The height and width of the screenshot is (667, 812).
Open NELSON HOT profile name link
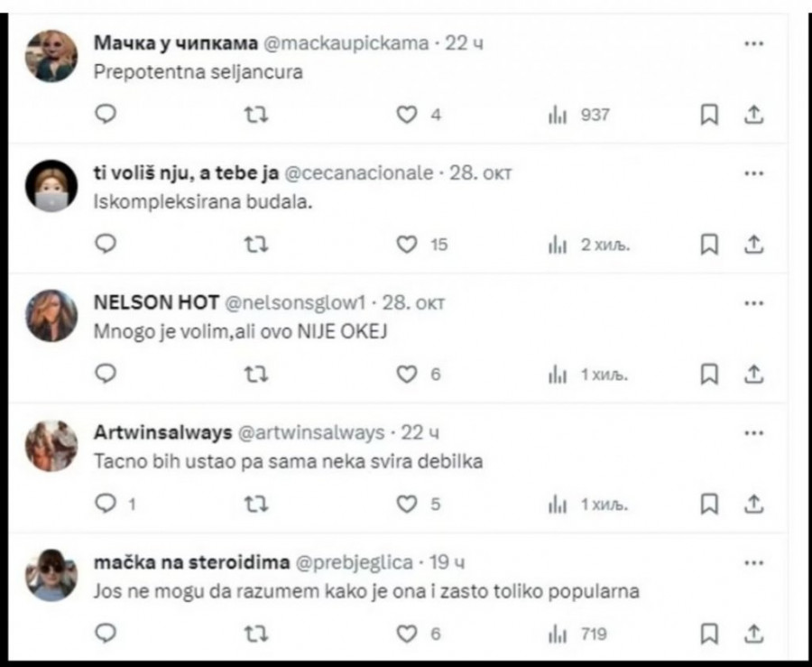point(156,302)
